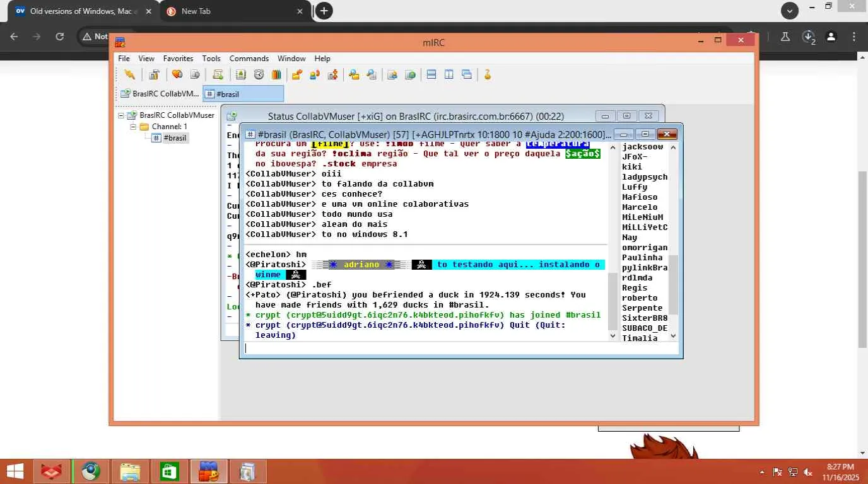
Task: Open the Scripts Editor toolbar icon
Action: (218, 74)
